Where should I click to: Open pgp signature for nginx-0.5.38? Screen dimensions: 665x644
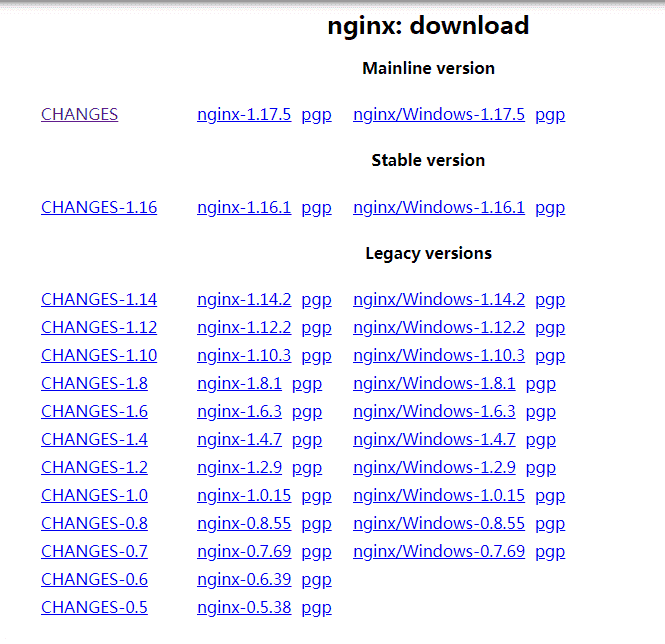point(316,608)
